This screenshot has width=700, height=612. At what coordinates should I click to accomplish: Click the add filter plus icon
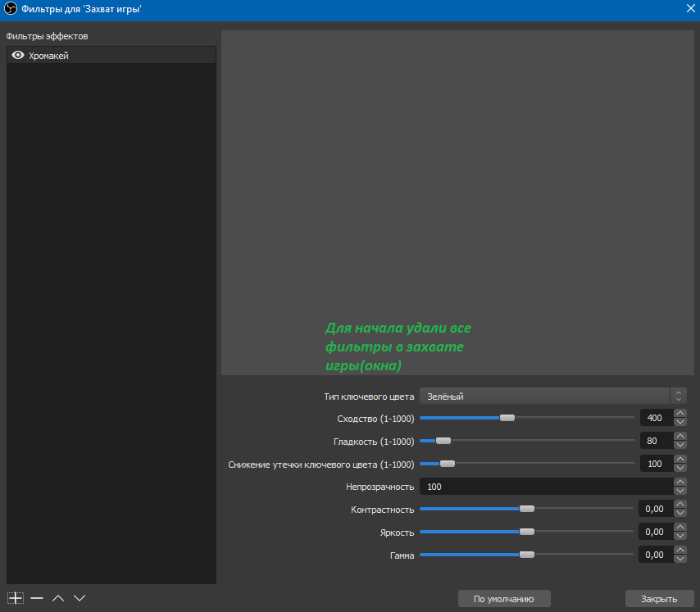tap(16, 598)
